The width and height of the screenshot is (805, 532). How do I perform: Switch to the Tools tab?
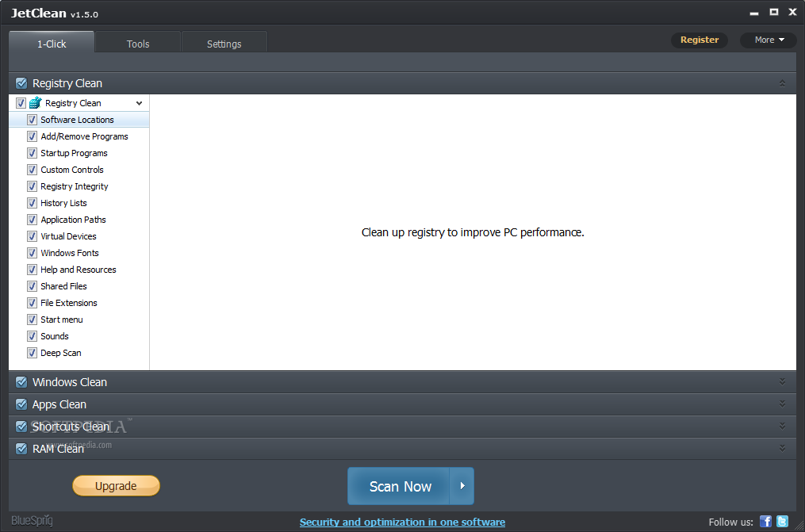point(138,44)
